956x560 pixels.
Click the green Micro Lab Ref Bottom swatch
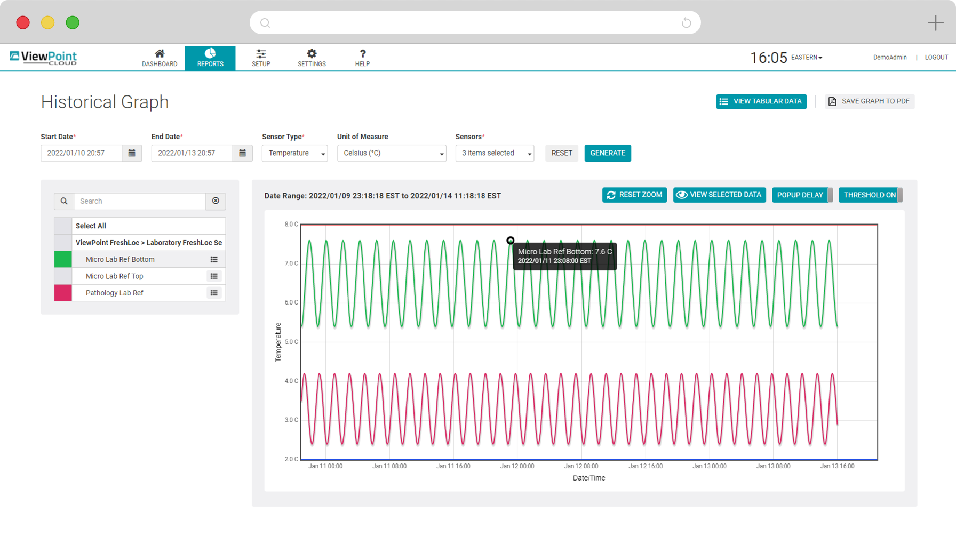point(63,260)
